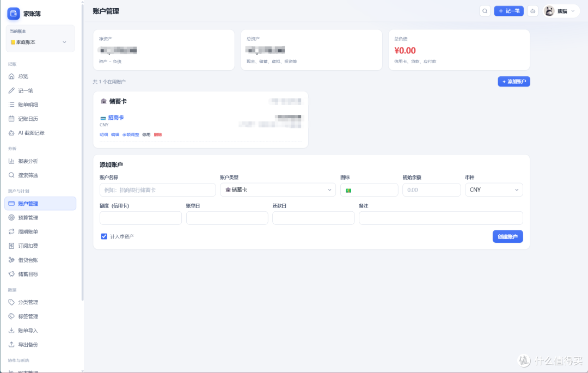The height and width of the screenshot is (373, 588).
Task: Click the card icon beside 账户管理
Action: click(11, 204)
